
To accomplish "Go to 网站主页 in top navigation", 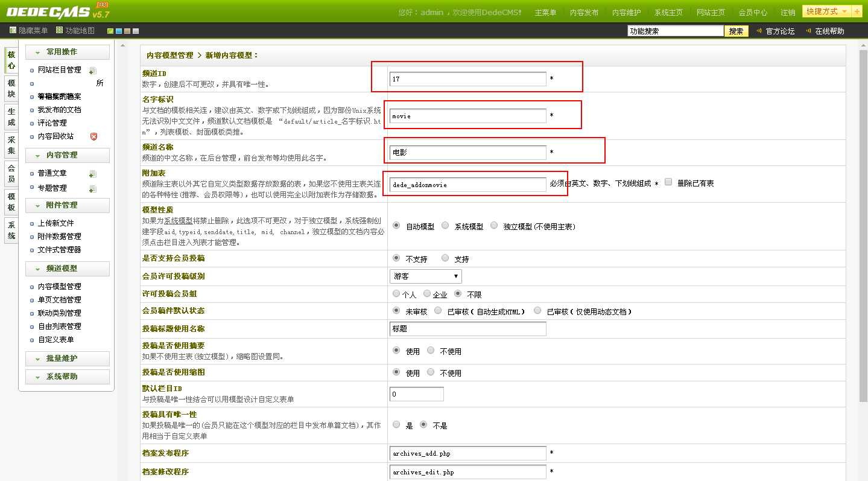I will tap(711, 12).
